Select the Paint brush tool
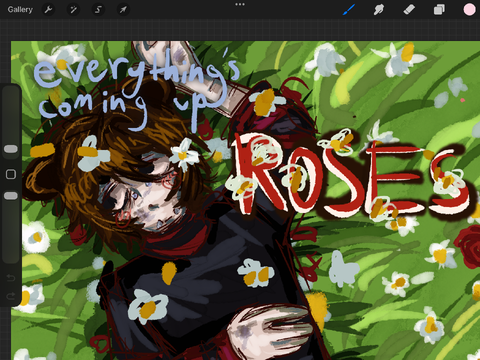 click(349, 10)
